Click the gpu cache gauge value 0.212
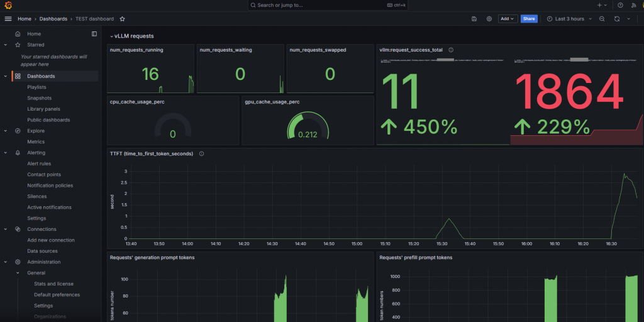 (308, 135)
